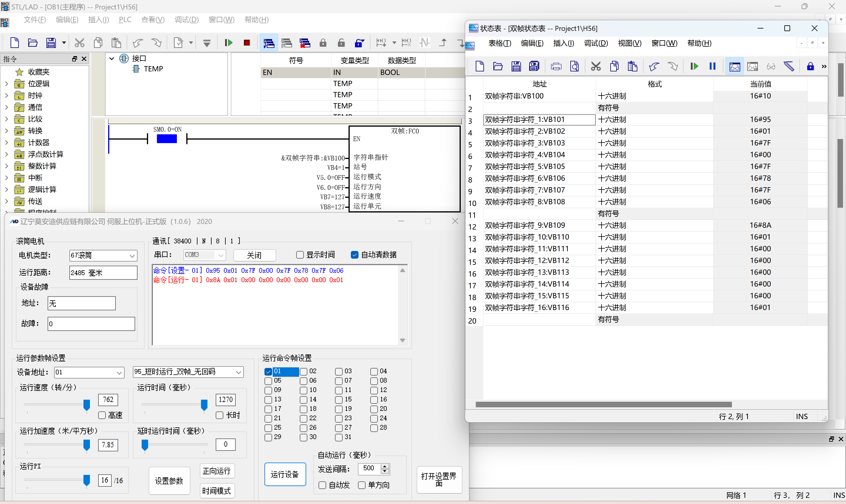Click glasses single-read icon in status table
The width and height of the screenshot is (846, 504).
click(x=771, y=66)
